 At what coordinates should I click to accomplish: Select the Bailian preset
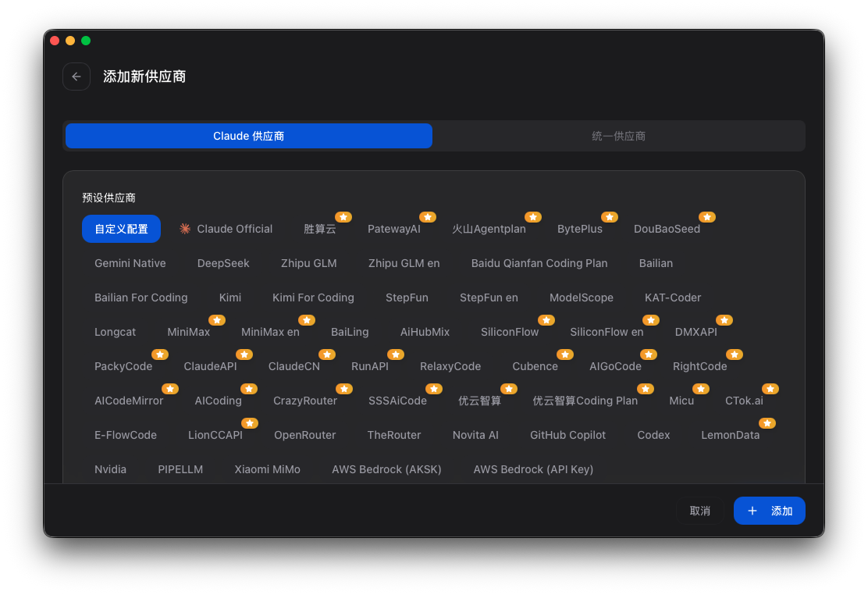point(656,263)
